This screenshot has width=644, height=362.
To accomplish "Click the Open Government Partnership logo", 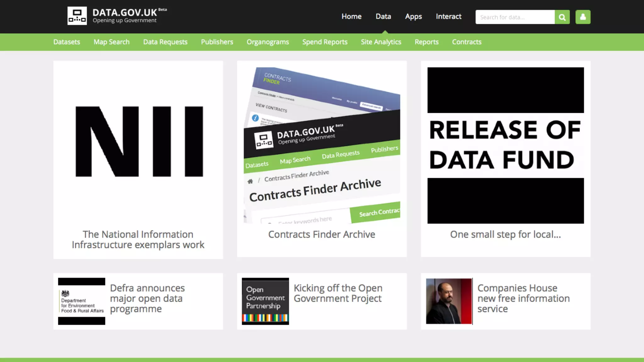I will click(x=265, y=301).
